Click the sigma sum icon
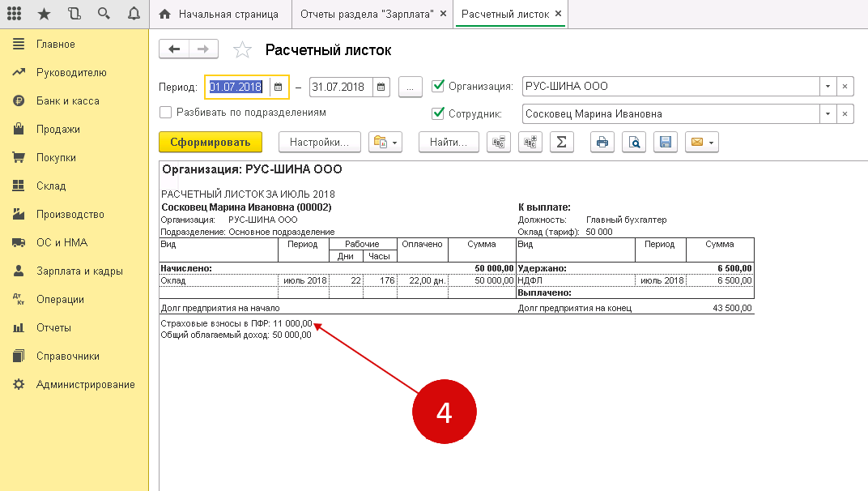Image resolution: width=868 pixels, height=491 pixels. (x=561, y=142)
